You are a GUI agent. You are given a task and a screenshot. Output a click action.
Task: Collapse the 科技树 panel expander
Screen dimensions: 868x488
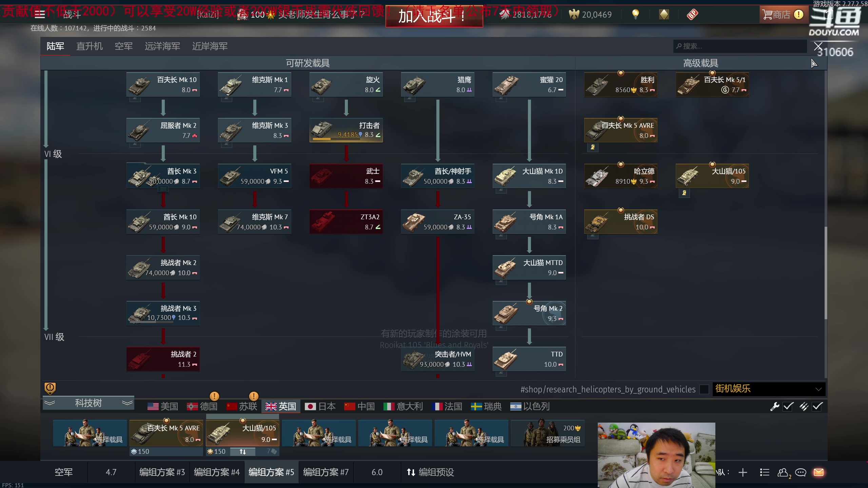88,403
